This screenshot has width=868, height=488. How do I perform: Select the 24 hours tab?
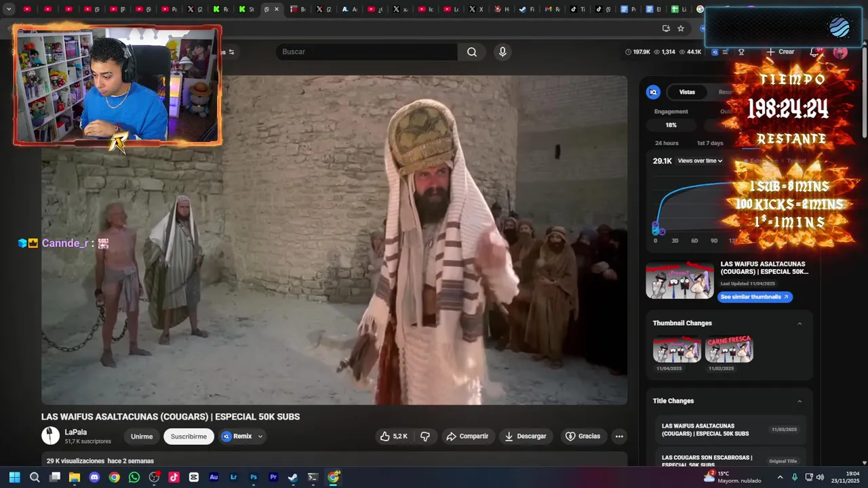(x=667, y=143)
